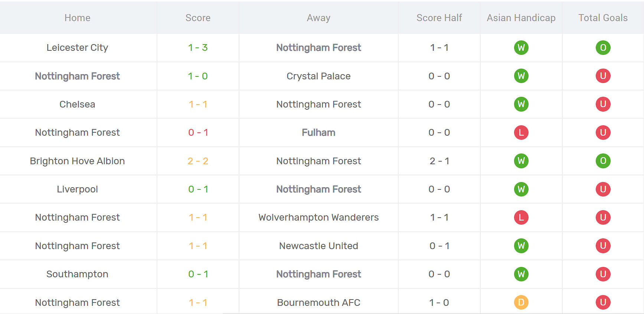Click the 1 - 3 score for Leicester match
The width and height of the screenshot is (644, 314).
[x=198, y=47]
